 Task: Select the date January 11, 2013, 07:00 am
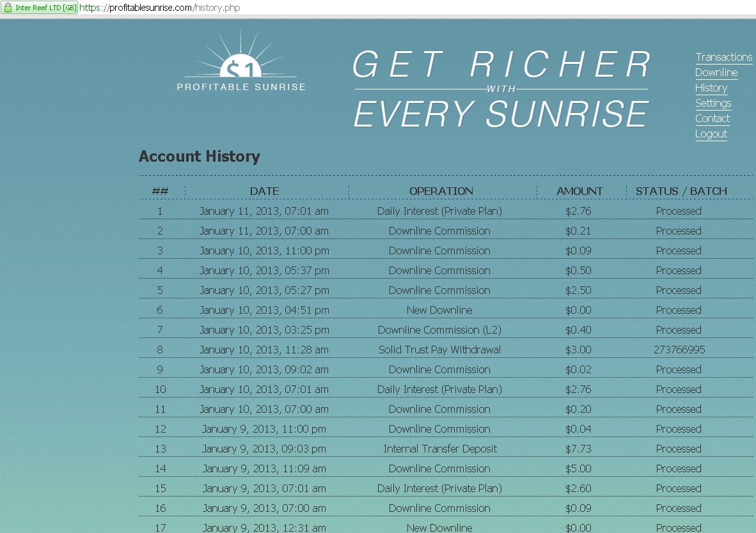click(x=264, y=231)
